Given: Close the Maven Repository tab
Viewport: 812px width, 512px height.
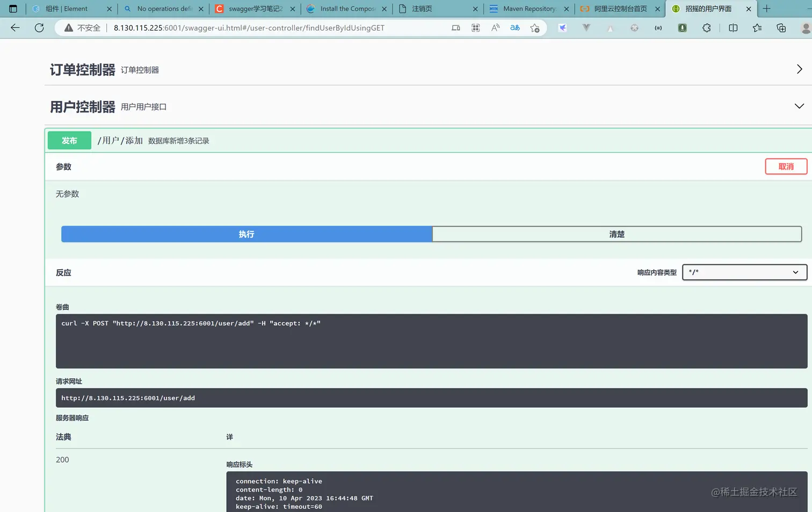Looking at the screenshot, I should tap(567, 9).
